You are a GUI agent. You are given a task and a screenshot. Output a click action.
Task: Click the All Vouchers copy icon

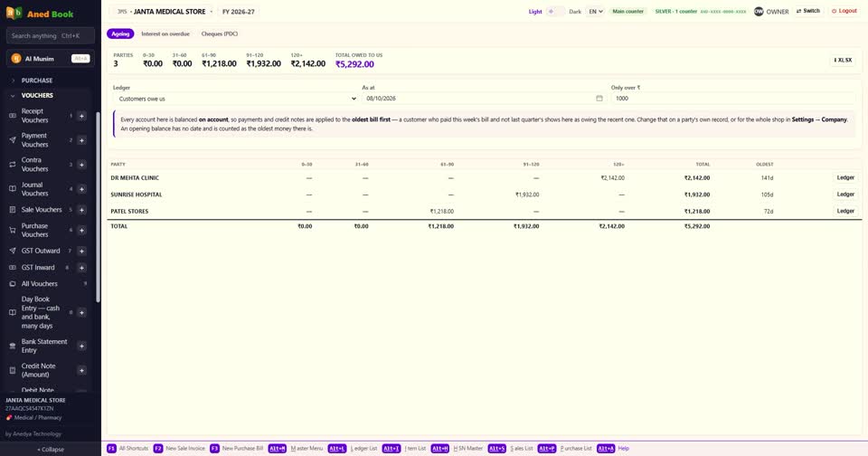coord(13,284)
